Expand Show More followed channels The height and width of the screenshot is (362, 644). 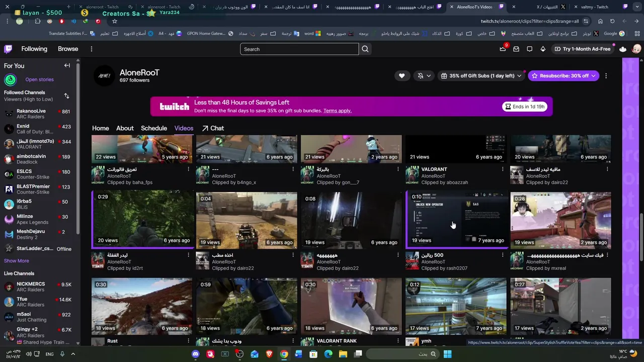[17, 261]
